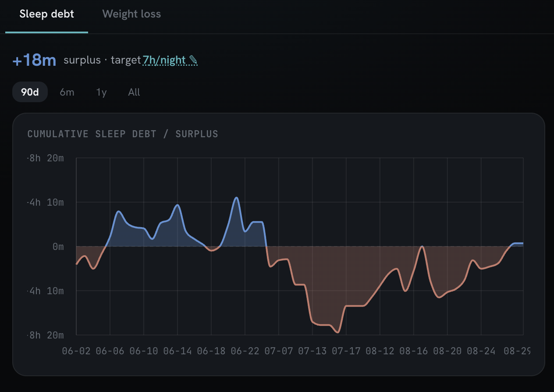Click the 06-14 date axis label

point(178,351)
